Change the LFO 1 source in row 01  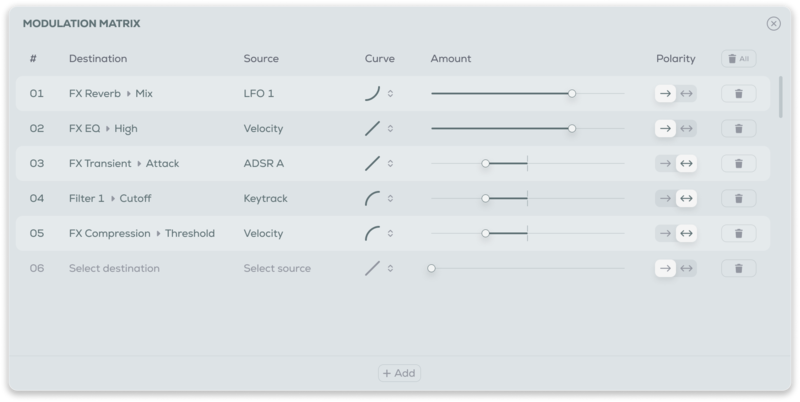tap(260, 94)
